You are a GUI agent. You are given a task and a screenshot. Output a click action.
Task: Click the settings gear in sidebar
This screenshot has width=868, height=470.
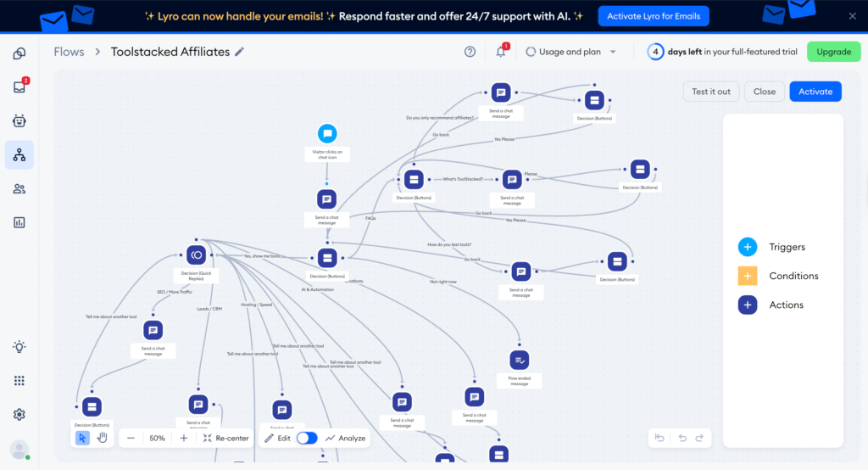coord(19,414)
